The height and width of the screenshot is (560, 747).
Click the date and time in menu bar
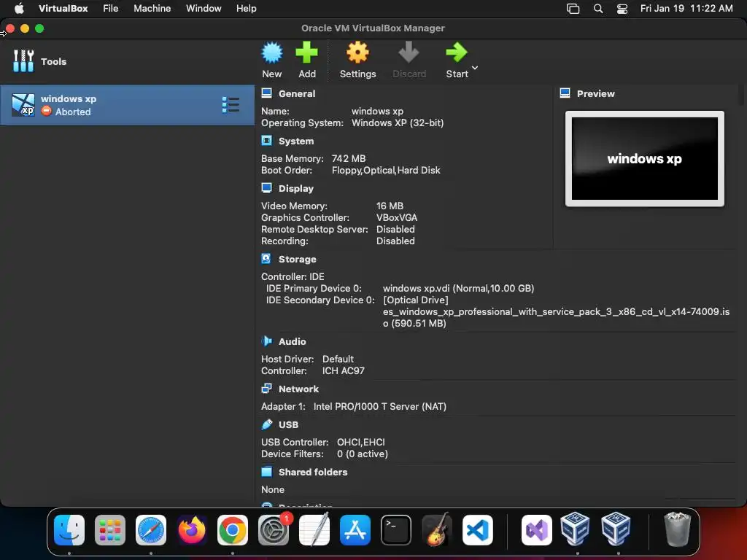(686, 8)
